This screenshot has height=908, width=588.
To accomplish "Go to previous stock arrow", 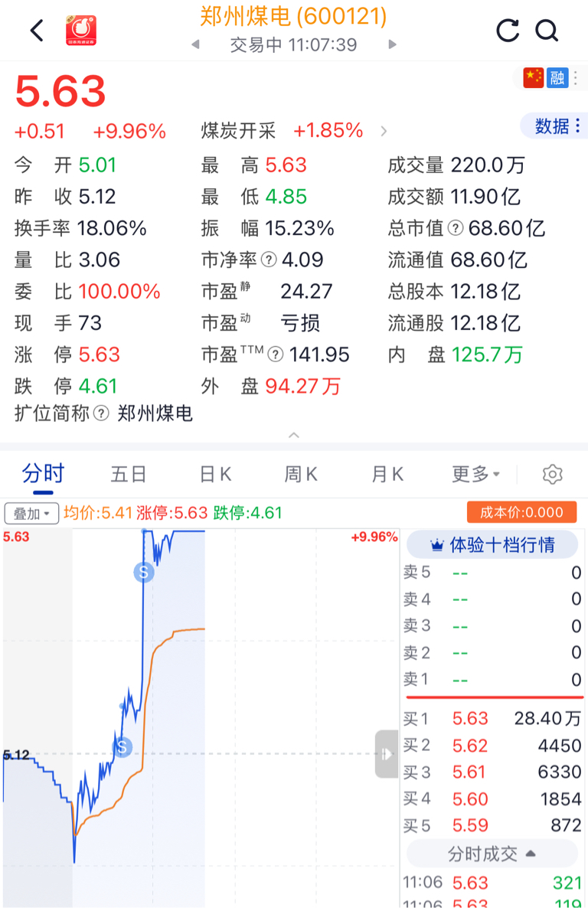I will [x=196, y=44].
